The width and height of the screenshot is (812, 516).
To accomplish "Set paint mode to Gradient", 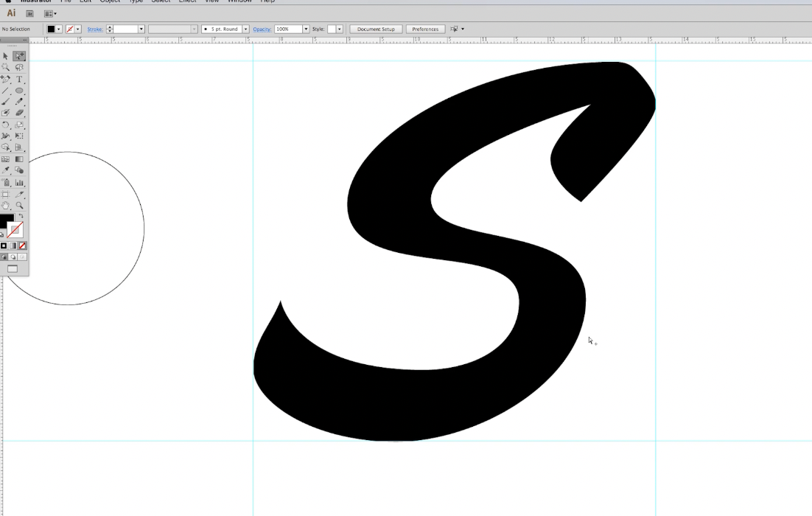I will [13, 245].
